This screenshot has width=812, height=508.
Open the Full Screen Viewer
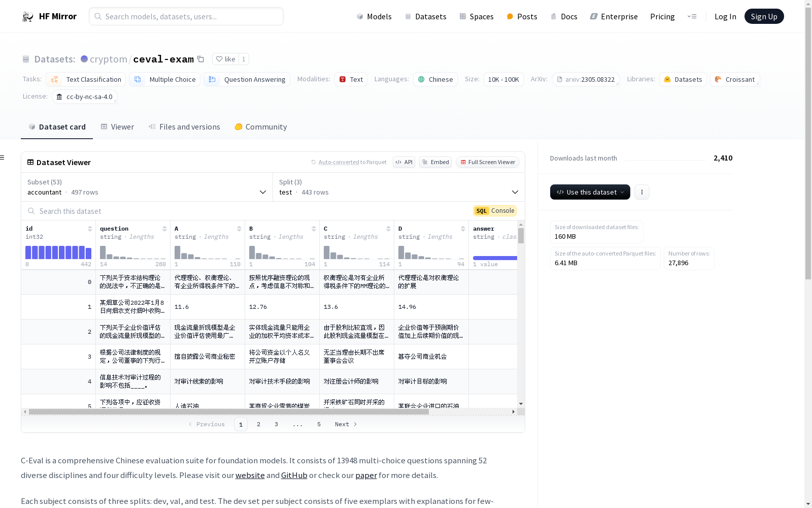488,162
